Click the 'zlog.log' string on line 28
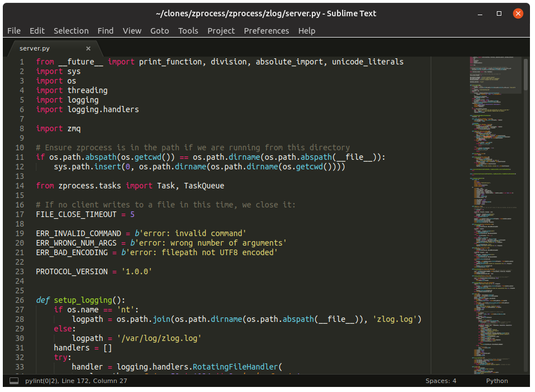This screenshot has height=392, width=535. pyautogui.click(x=395, y=319)
